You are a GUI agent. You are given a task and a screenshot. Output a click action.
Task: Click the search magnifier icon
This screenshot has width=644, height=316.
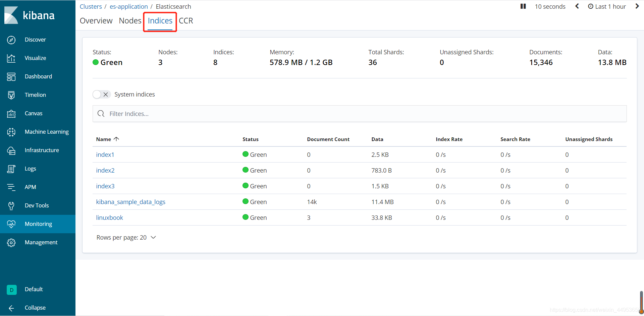click(x=101, y=114)
